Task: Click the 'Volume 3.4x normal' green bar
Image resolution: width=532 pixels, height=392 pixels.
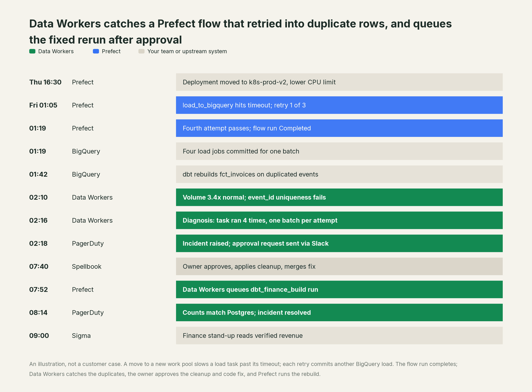Action: (x=339, y=197)
